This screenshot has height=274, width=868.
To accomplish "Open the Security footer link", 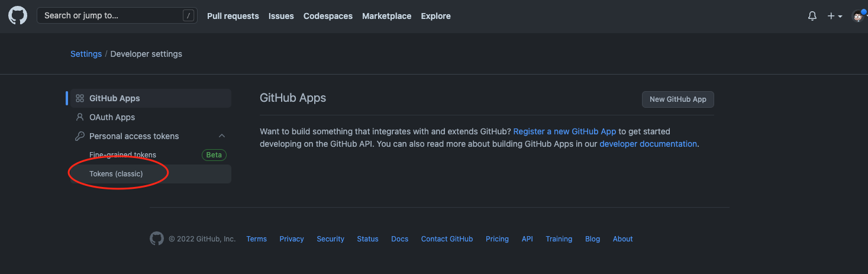I will pos(330,239).
